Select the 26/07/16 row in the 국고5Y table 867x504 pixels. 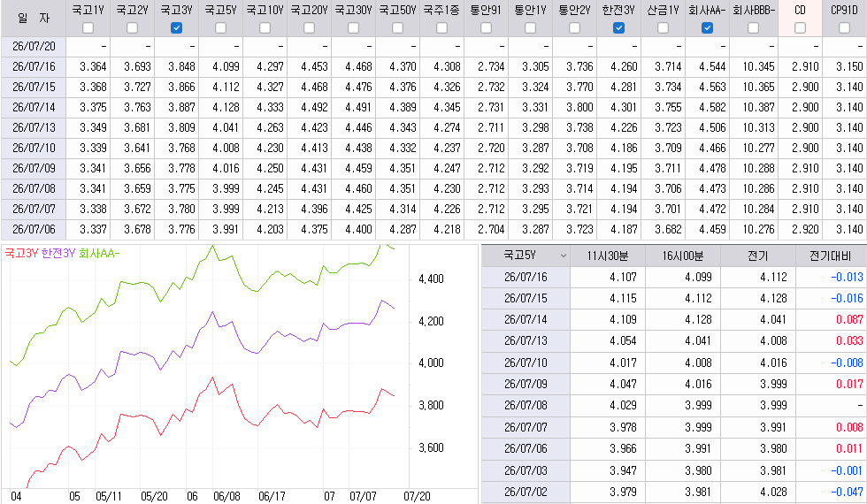point(673,277)
